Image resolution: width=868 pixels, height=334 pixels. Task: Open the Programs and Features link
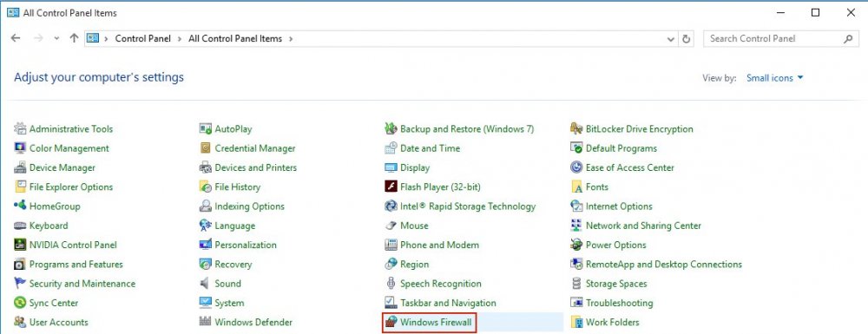(76, 265)
